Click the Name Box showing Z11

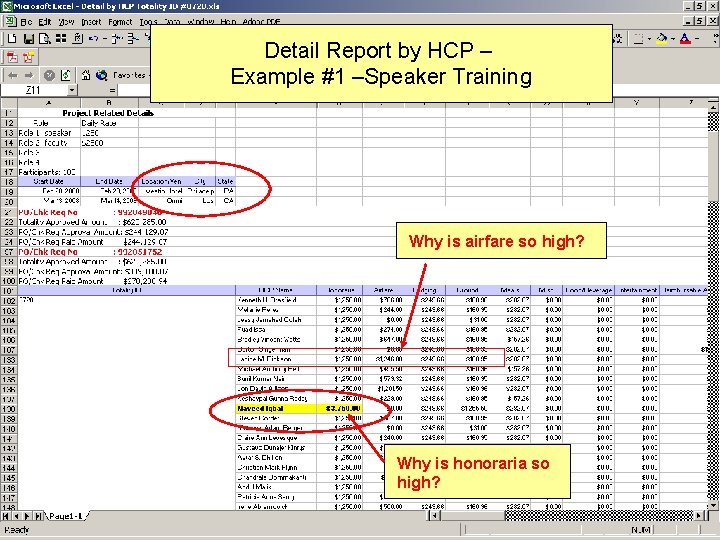[x=34, y=90]
